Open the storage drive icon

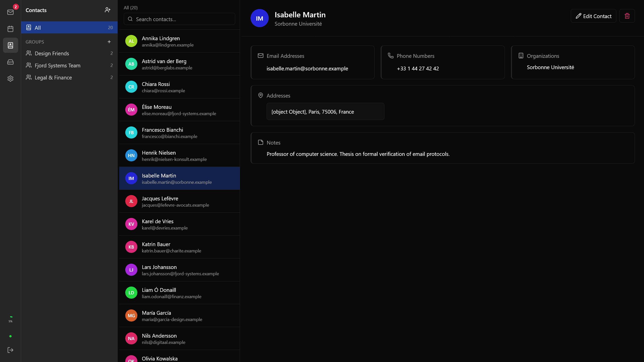tap(10, 62)
